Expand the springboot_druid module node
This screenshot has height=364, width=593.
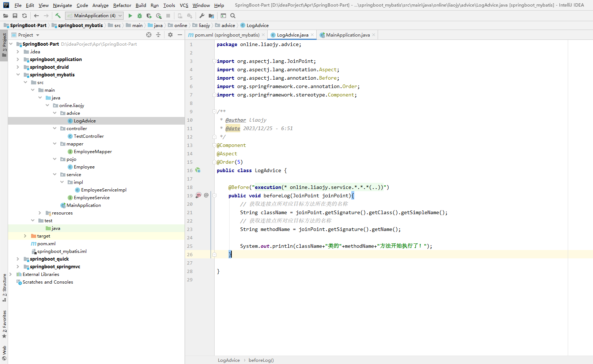pyautogui.click(x=18, y=67)
